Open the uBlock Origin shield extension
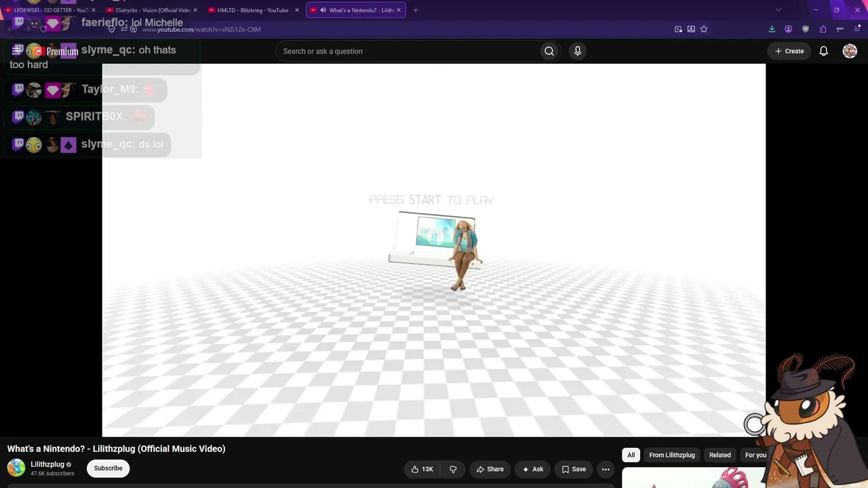This screenshot has width=868, height=488. [x=806, y=29]
